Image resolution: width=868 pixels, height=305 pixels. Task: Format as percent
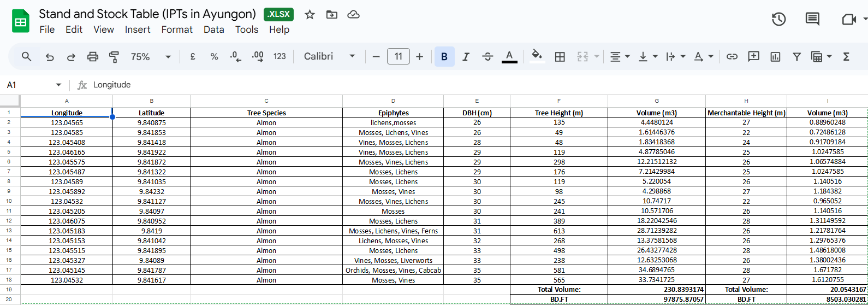214,56
